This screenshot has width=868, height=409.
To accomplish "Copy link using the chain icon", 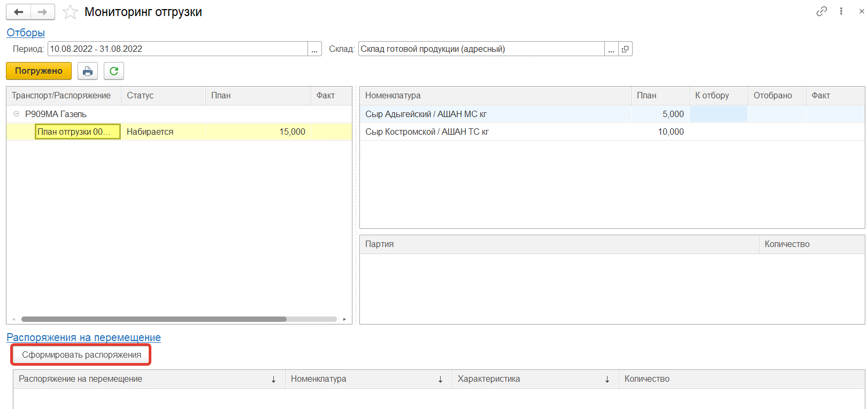I will [x=821, y=11].
